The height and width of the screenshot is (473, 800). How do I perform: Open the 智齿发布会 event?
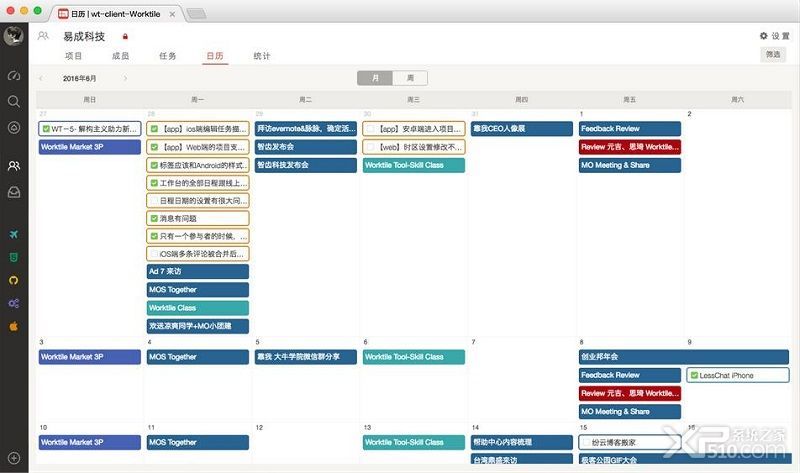[306, 147]
